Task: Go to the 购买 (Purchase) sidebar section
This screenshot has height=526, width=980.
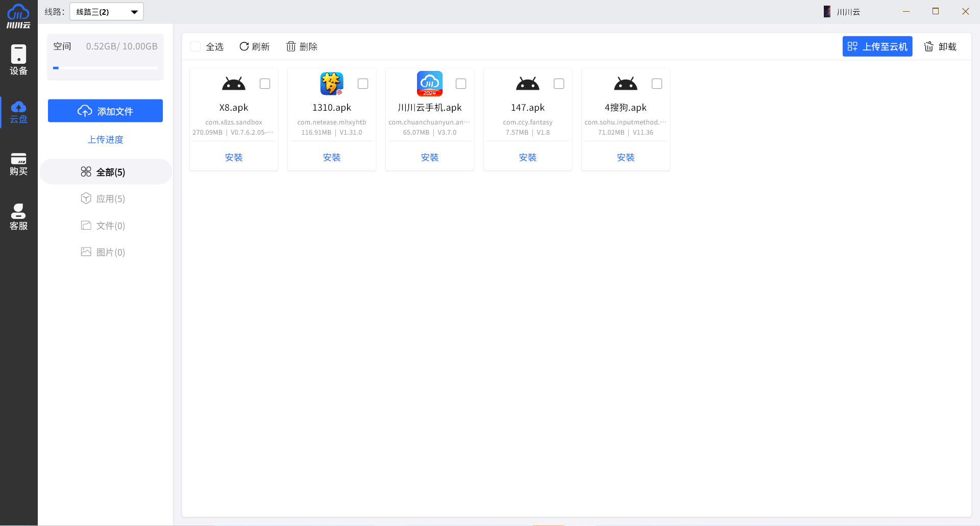Action: pos(18,164)
